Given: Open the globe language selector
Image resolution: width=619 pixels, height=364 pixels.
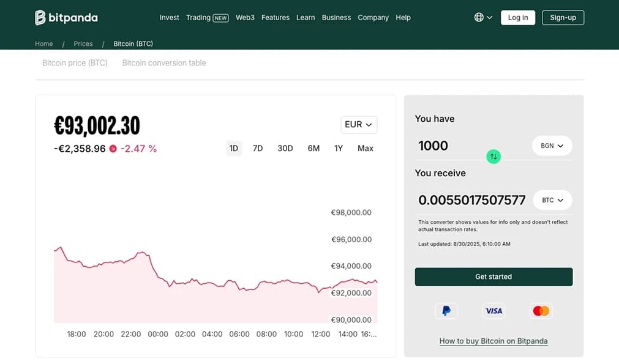Looking at the screenshot, I should [483, 17].
